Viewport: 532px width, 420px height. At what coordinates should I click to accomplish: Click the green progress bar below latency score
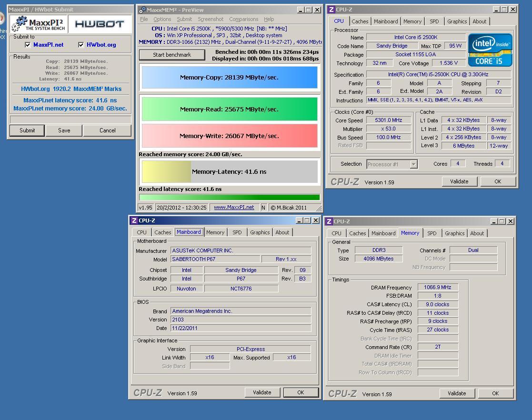(x=230, y=197)
